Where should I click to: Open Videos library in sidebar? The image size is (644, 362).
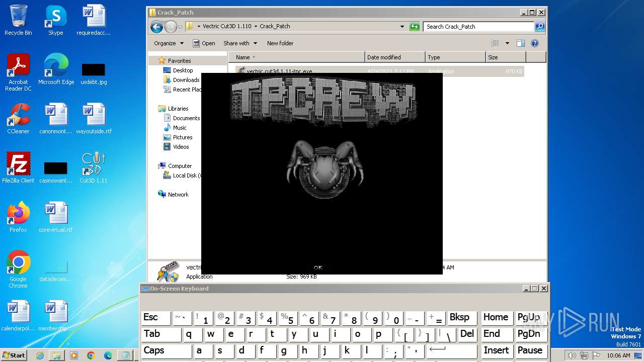[x=181, y=147]
